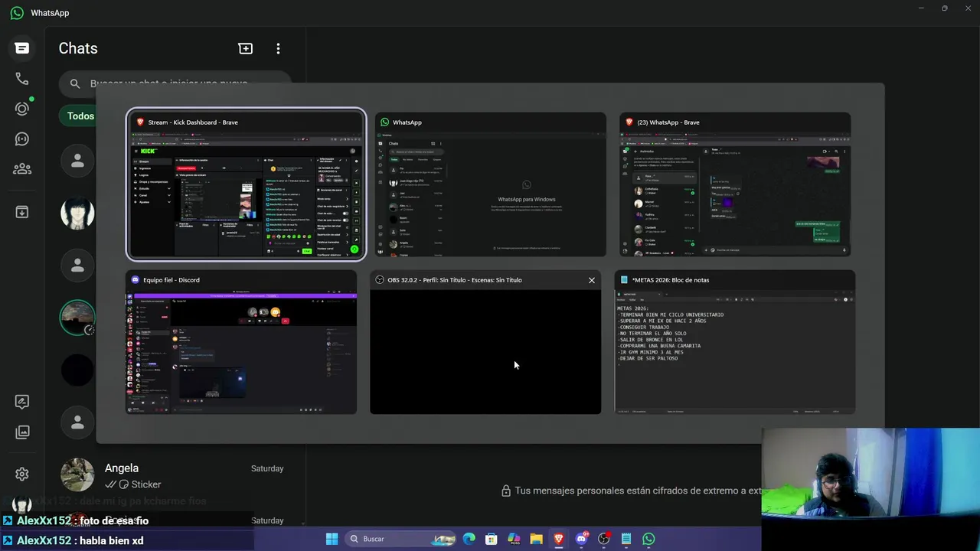Open Microsoft Store from the taskbar
This screenshot has height=551, width=980.
click(x=492, y=539)
